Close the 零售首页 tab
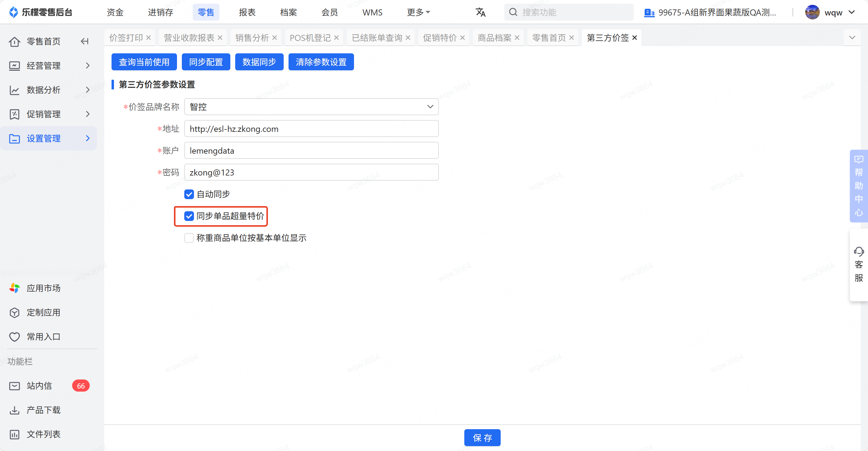The height and width of the screenshot is (451, 868). (x=572, y=38)
